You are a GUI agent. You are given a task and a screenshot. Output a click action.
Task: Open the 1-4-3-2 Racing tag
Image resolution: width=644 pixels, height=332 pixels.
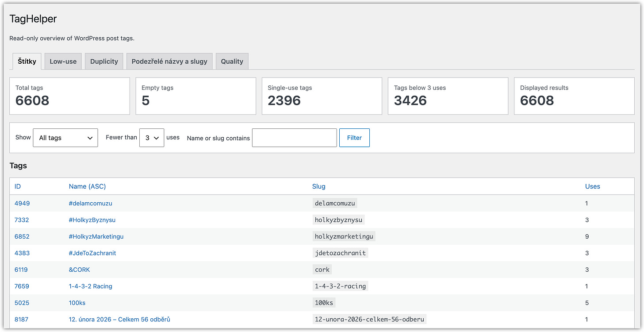pos(90,286)
